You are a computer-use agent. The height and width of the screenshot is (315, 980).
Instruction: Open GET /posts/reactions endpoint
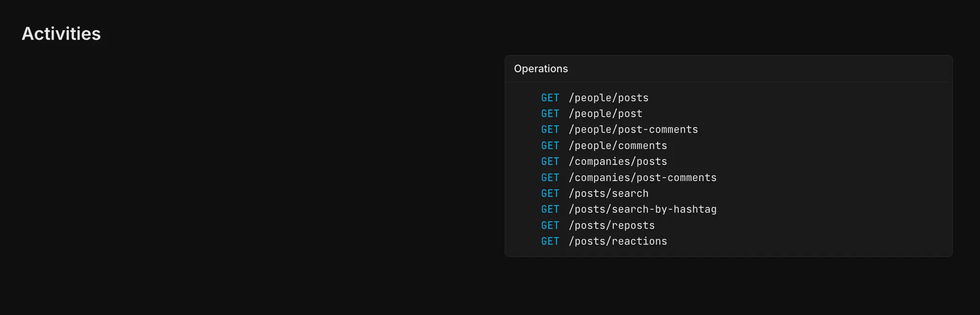[x=604, y=241]
